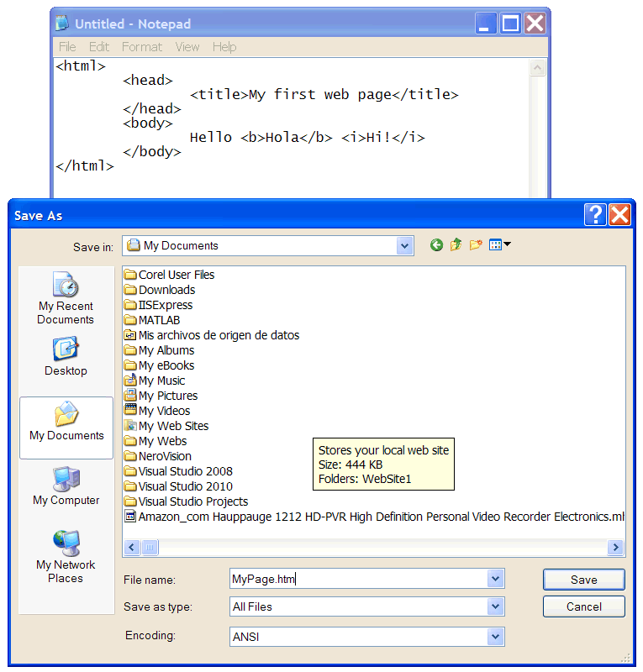Expand the Save as type dropdown
The image size is (643, 672).
click(495, 606)
